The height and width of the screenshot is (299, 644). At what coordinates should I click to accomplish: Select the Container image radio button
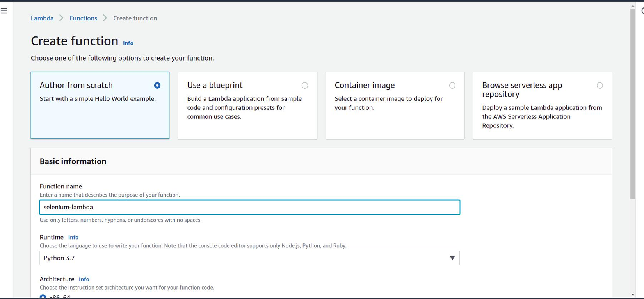(452, 86)
